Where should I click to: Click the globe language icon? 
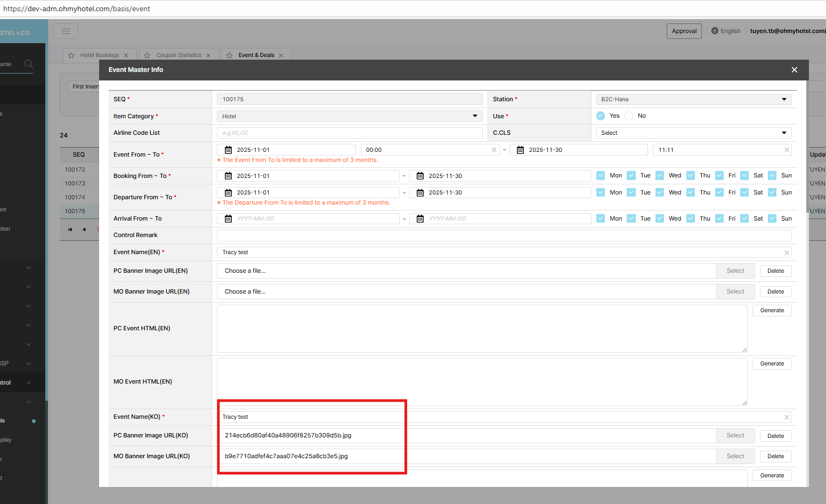[715, 31]
